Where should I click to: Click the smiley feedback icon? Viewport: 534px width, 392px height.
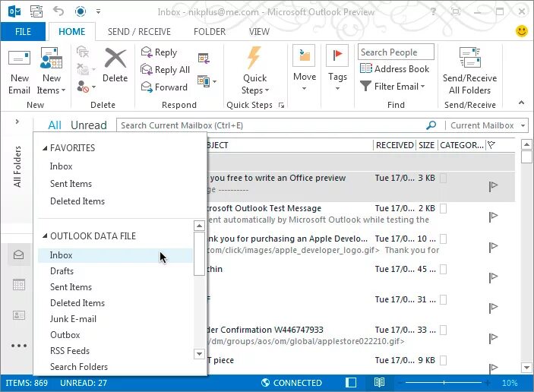pos(521,31)
